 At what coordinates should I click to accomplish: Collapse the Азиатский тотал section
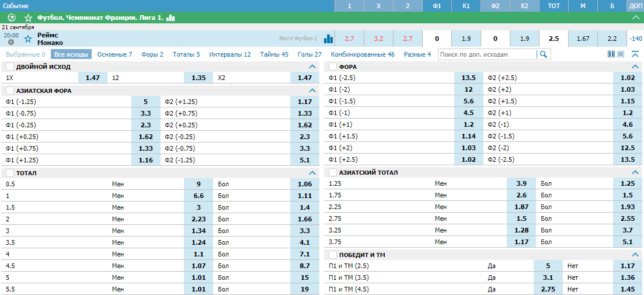635,172
